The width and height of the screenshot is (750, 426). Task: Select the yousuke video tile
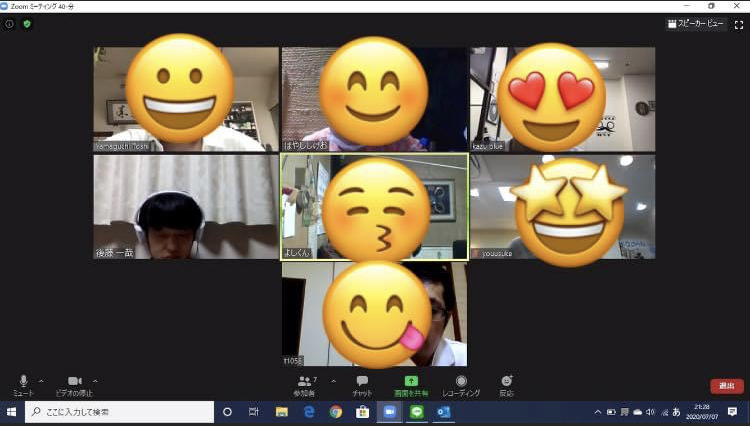[562, 207]
